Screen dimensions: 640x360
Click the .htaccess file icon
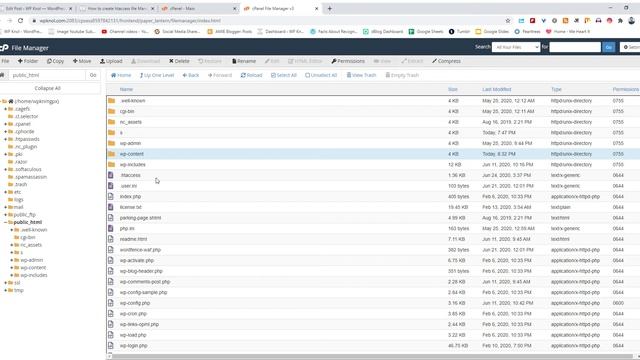[x=111, y=175]
